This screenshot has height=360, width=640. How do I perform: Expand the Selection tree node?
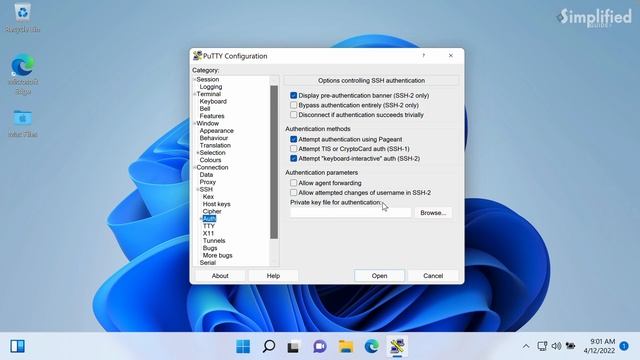coord(198,153)
